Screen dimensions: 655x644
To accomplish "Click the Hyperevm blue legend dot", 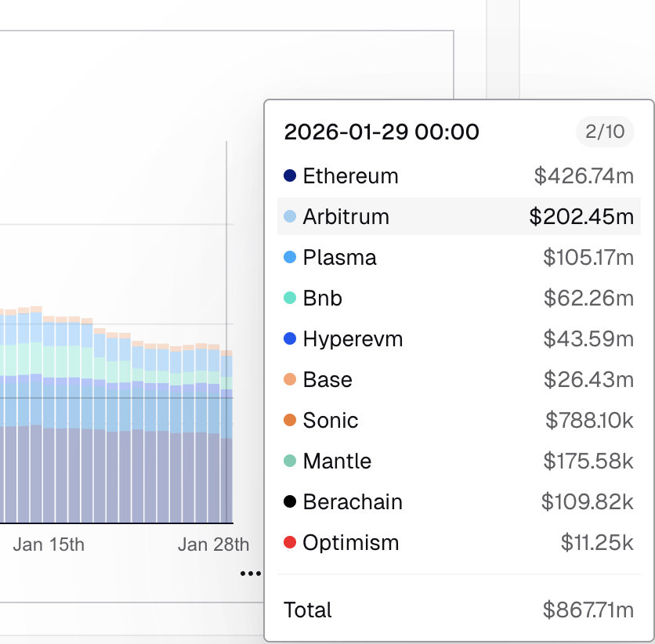I will pos(290,338).
